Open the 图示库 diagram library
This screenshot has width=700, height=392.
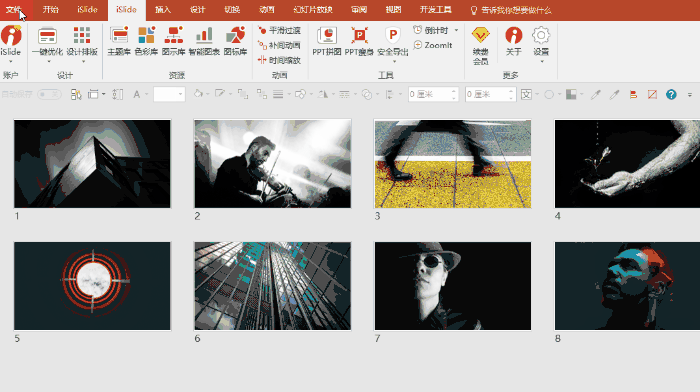[173, 41]
